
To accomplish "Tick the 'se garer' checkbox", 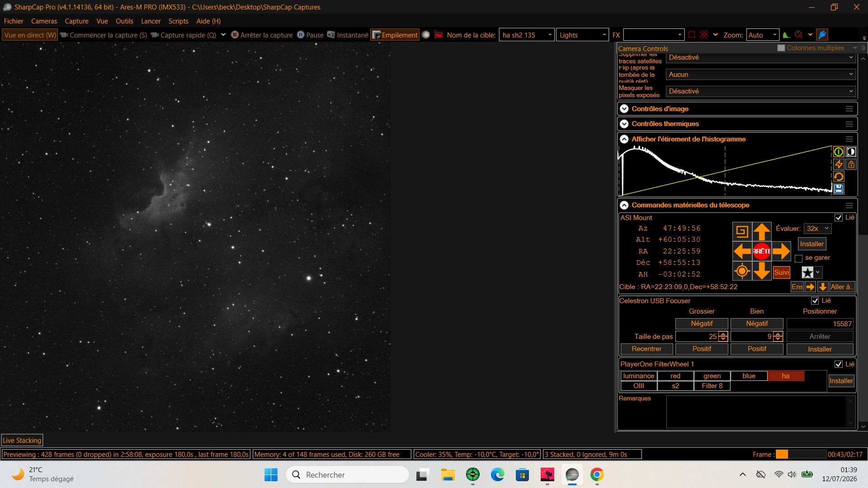I will coord(799,258).
